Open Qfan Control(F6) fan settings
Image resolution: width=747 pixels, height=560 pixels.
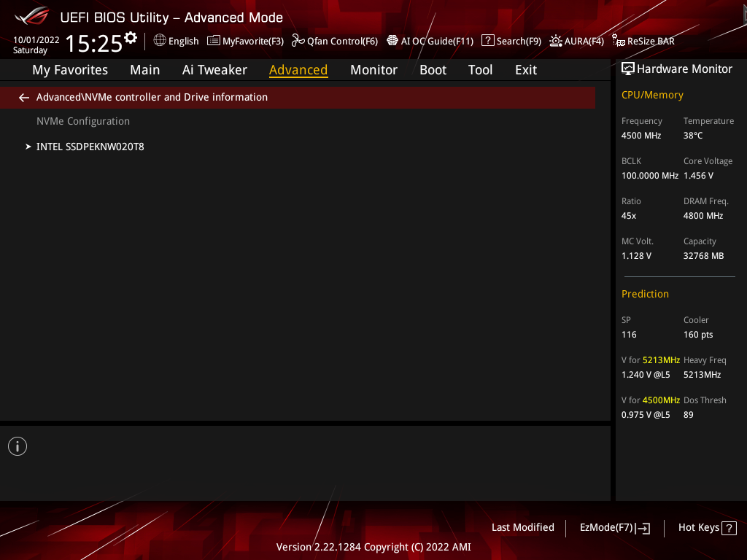click(335, 41)
